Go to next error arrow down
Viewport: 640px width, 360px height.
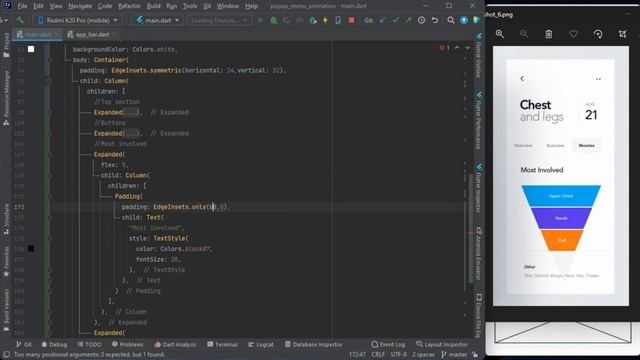click(x=467, y=48)
